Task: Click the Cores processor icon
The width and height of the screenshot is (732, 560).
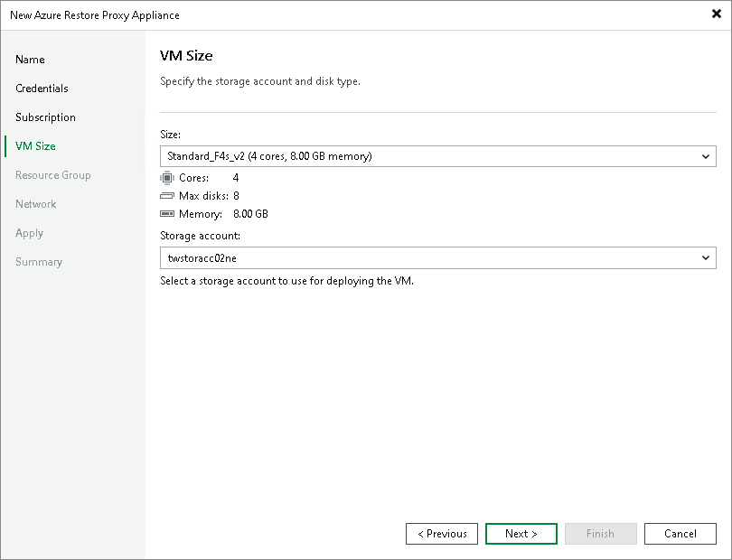Action: click(166, 178)
